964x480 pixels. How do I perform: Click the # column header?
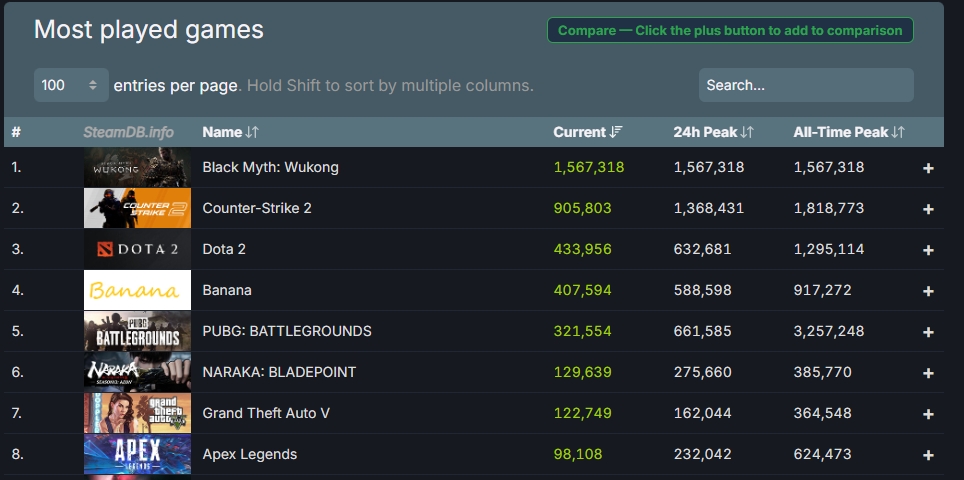point(16,132)
